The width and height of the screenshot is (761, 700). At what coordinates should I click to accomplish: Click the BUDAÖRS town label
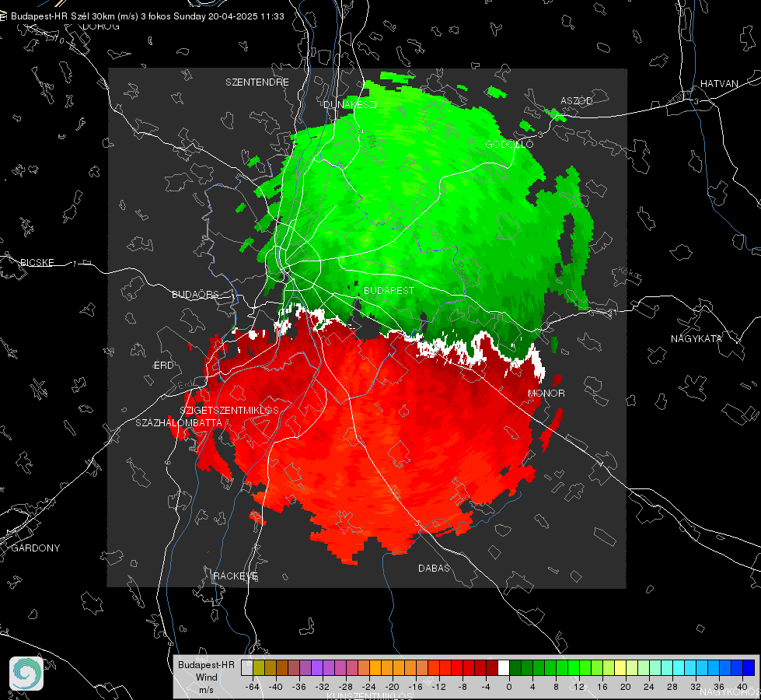pyautogui.click(x=196, y=294)
